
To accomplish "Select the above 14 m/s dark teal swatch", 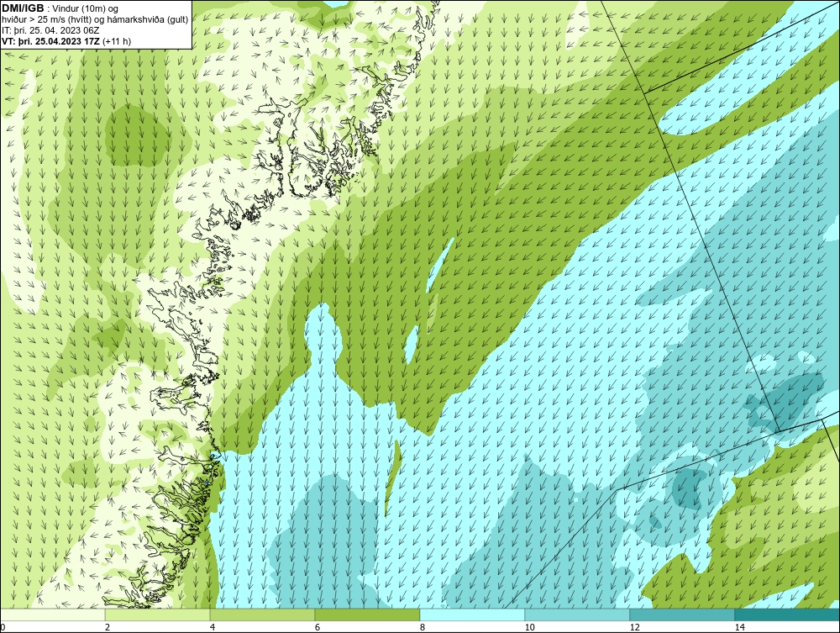I will pos(788,615).
